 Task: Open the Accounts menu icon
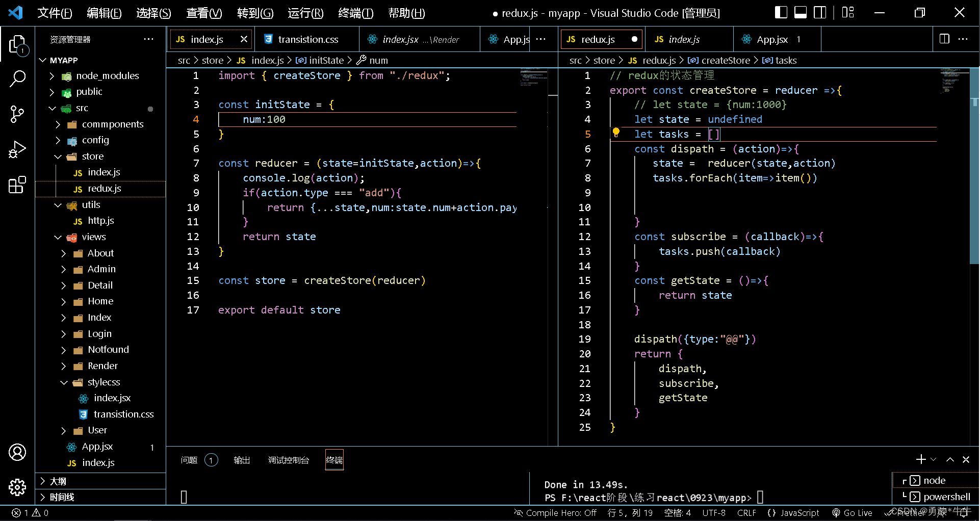(17, 452)
